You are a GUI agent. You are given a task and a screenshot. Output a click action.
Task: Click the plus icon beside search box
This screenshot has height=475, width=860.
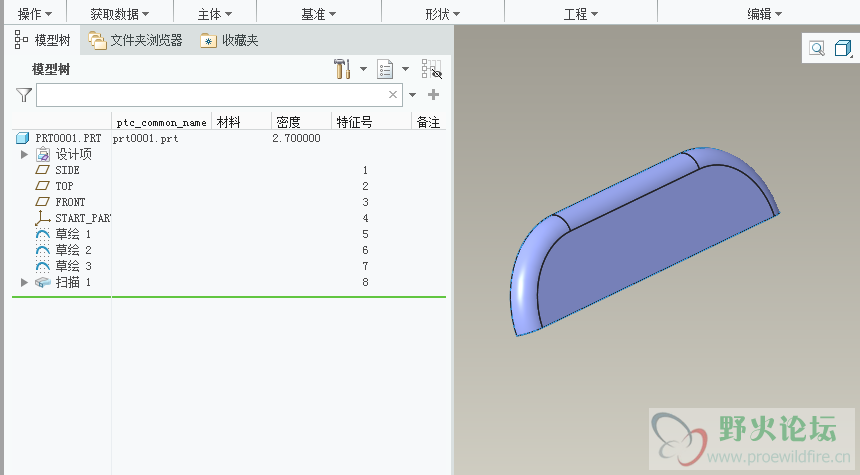pyautogui.click(x=433, y=95)
